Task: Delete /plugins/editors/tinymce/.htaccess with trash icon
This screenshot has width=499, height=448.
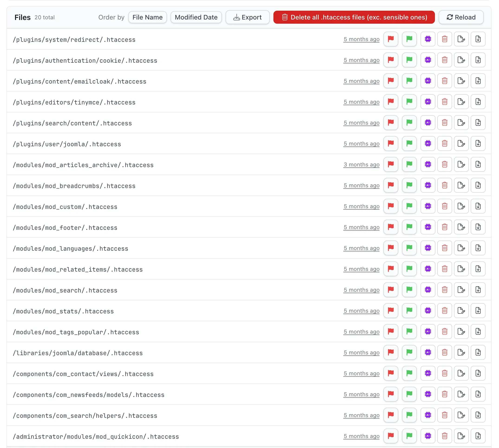Action: (445, 102)
